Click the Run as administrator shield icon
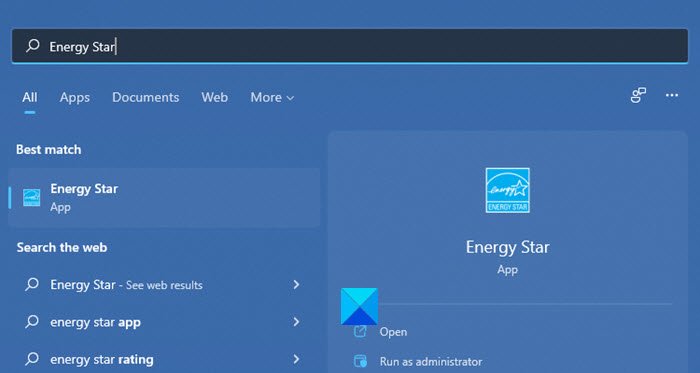The image size is (700, 373). 360,361
